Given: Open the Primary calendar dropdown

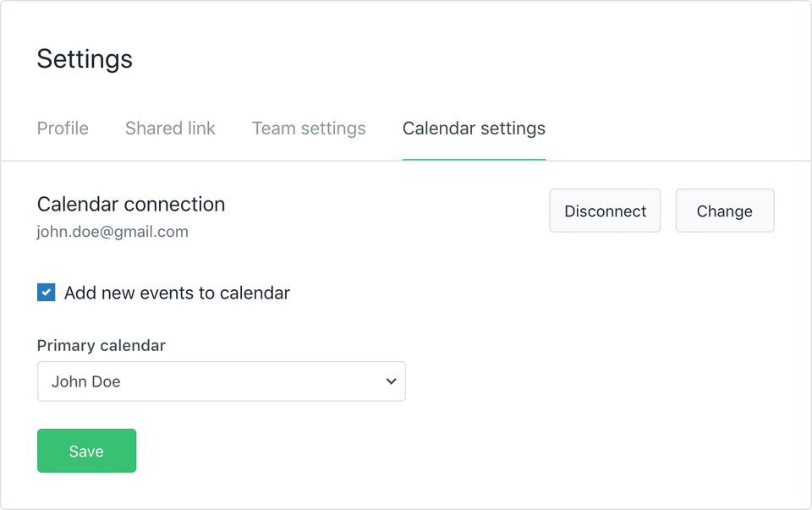Looking at the screenshot, I should coord(221,381).
